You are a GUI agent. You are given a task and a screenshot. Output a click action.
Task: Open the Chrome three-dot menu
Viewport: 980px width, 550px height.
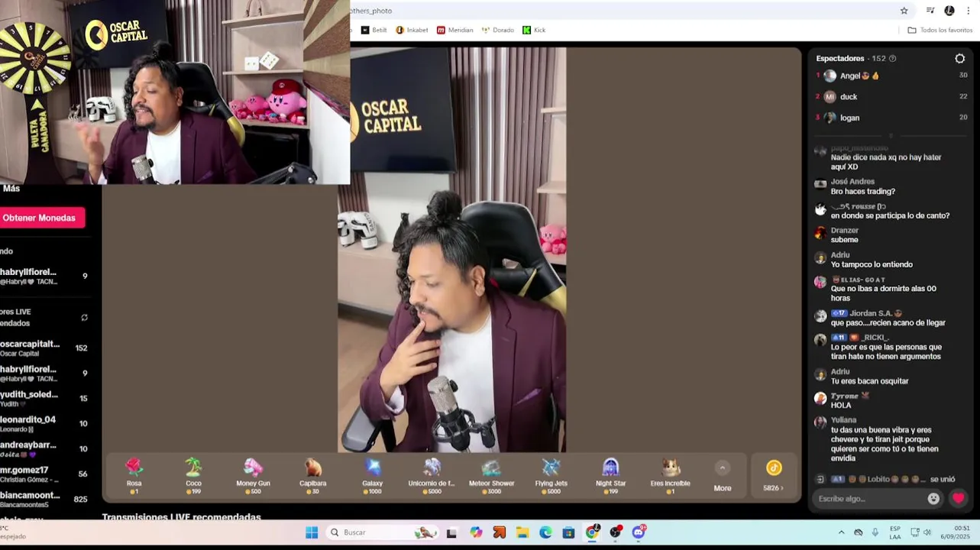tap(969, 11)
